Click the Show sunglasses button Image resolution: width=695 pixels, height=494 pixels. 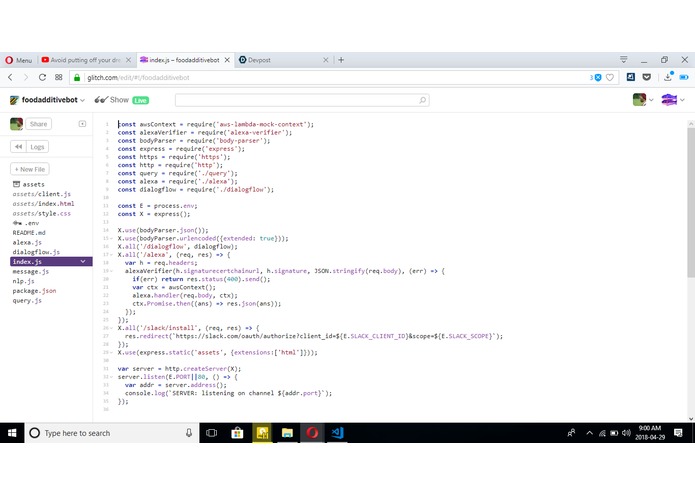[x=111, y=100]
